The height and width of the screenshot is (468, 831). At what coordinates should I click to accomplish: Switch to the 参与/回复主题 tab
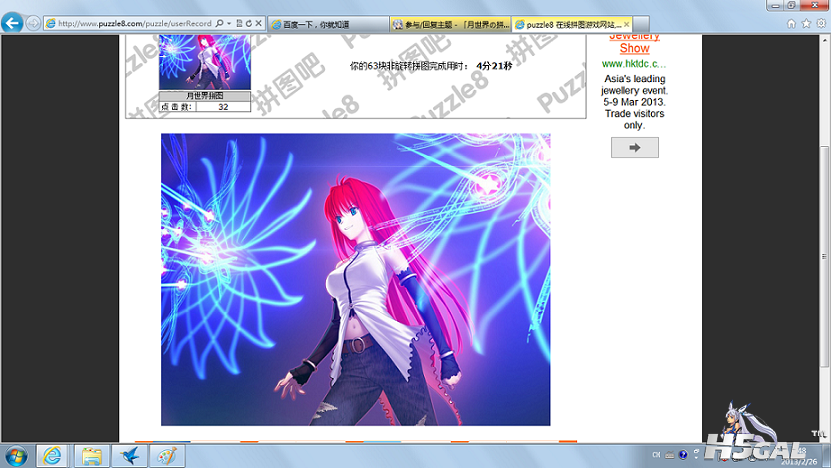click(x=450, y=24)
